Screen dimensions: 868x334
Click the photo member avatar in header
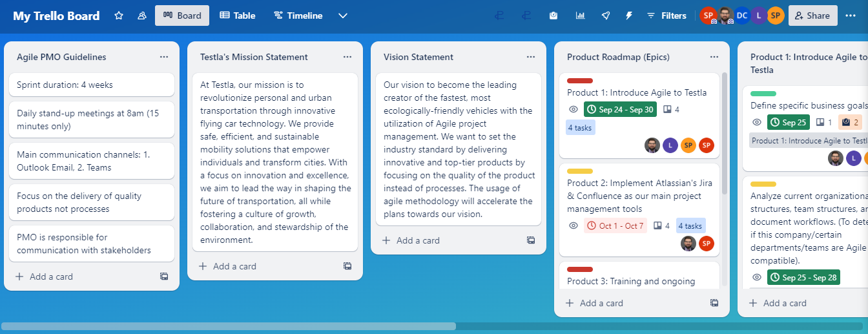coord(725,16)
